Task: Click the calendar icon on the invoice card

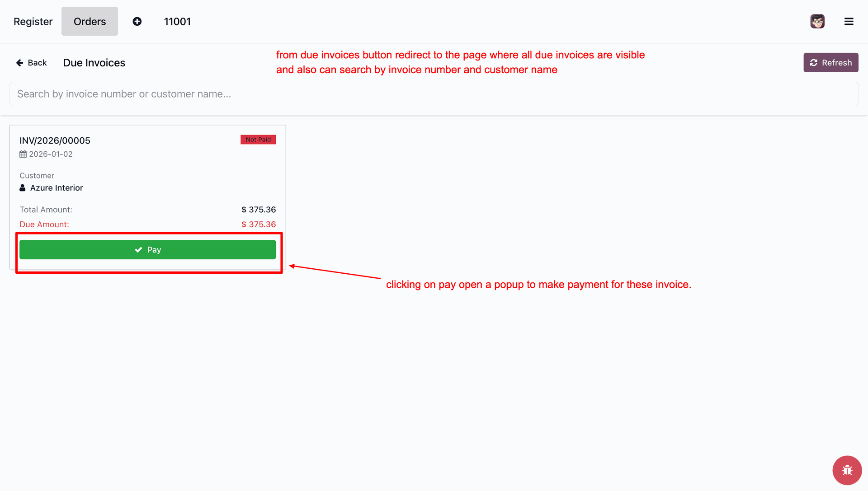Action: coord(23,154)
